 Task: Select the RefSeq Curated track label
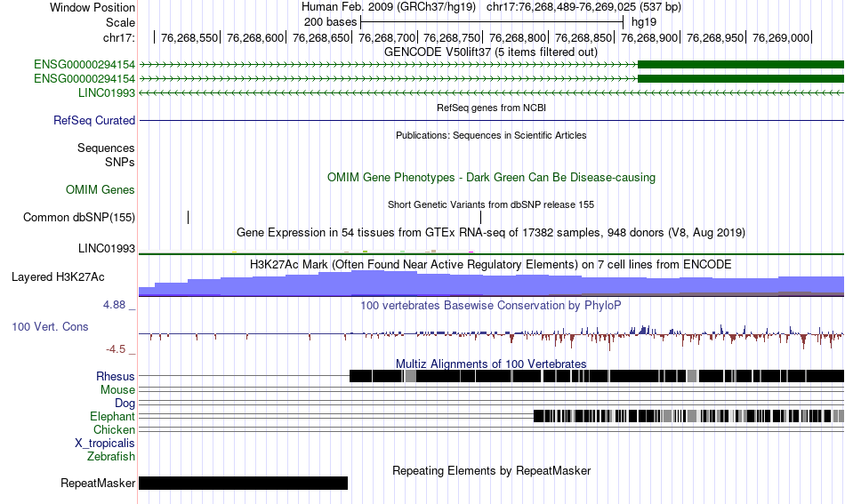point(94,120)
